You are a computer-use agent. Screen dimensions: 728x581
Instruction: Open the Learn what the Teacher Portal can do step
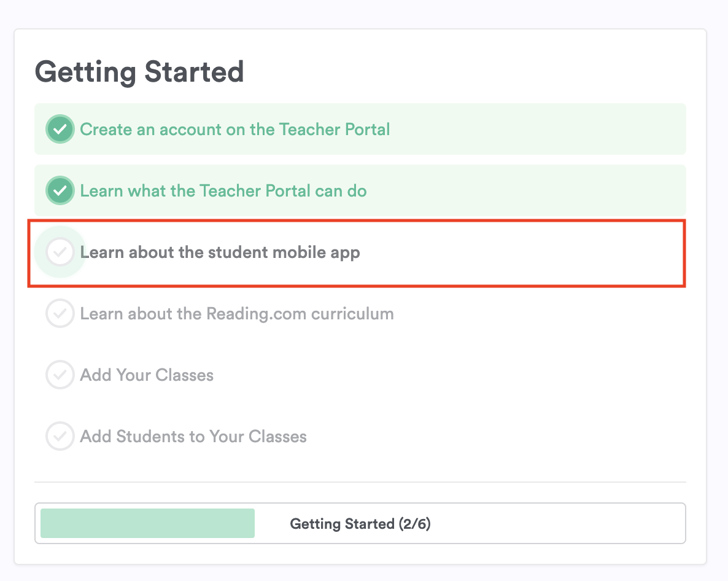(x=223, y=191)
